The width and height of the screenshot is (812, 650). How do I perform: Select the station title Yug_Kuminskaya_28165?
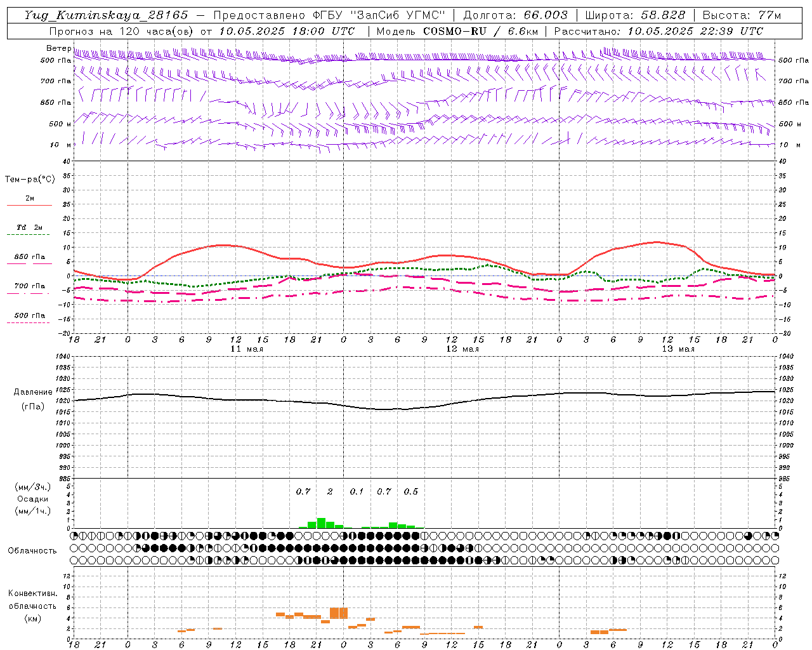point(106,15)
